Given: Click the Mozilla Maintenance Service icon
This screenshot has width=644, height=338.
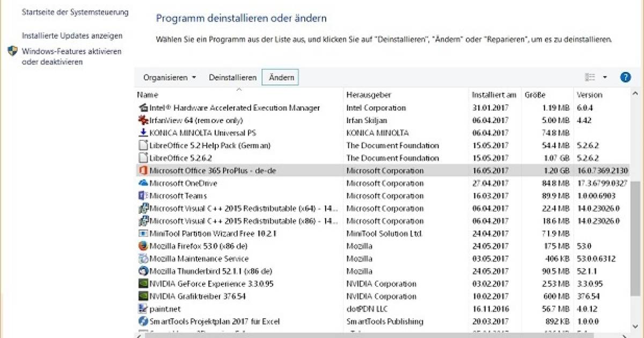Looking at the screenshot, I should coord(143,258).
